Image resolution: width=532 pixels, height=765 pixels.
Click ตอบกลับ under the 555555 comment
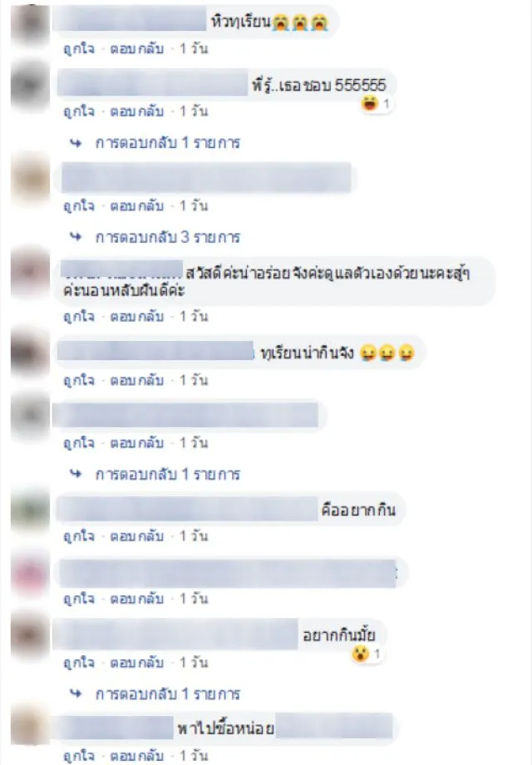136,111
